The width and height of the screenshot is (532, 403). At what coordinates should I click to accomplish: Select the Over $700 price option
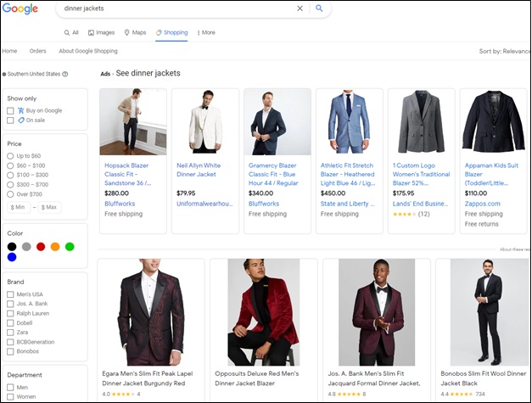pos(10,194)
